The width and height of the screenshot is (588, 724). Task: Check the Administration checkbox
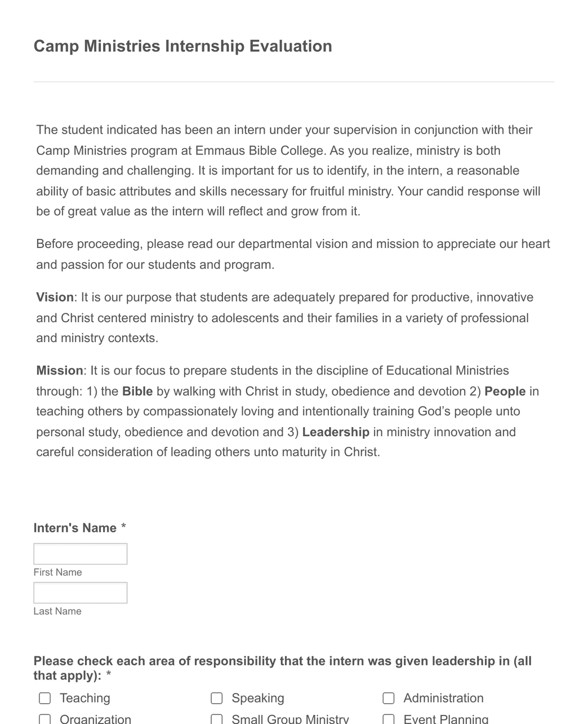[389, 698]
